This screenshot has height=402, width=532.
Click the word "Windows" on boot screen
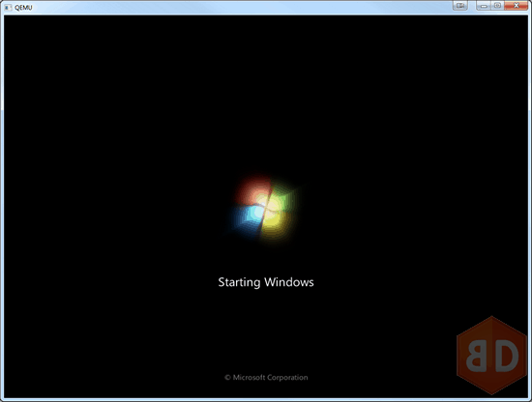pos(289,282)
